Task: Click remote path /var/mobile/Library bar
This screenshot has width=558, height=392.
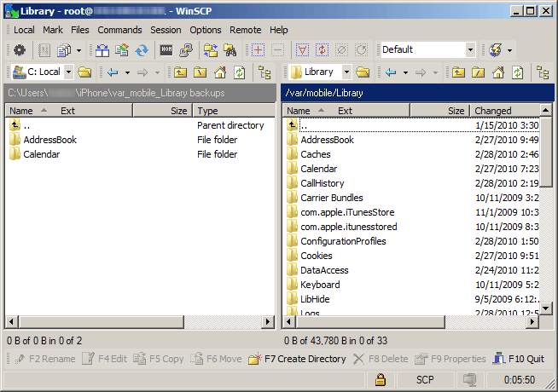Action: (417, 93)
